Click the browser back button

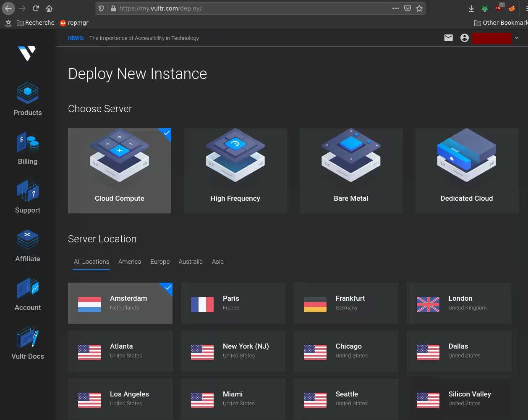point(8,8)
